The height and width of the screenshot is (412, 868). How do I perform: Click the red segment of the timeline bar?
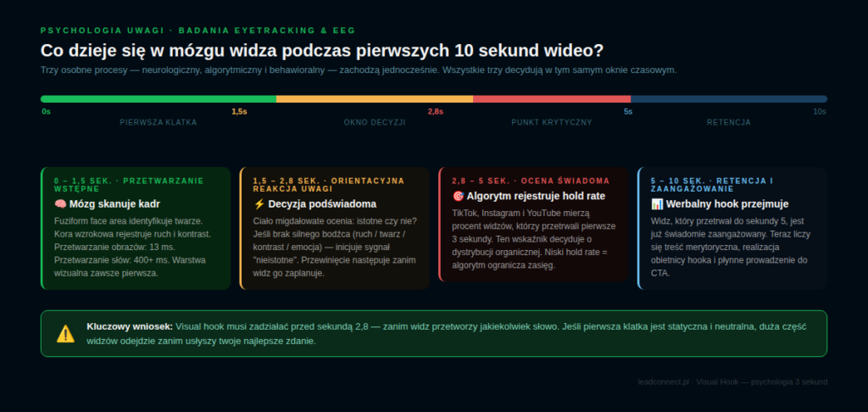pos(551,99)
